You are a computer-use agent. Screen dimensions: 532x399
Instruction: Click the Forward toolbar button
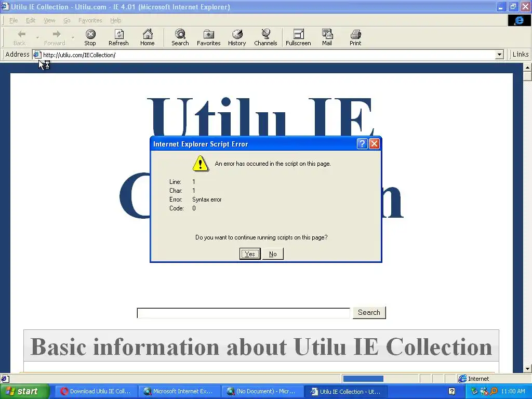54,37
